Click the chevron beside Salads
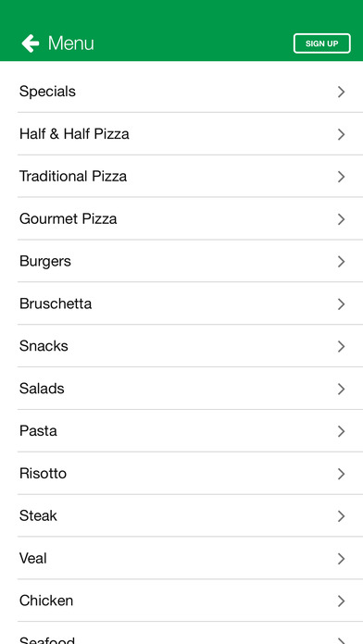The image size is (363, 644). tap(341, 389)
